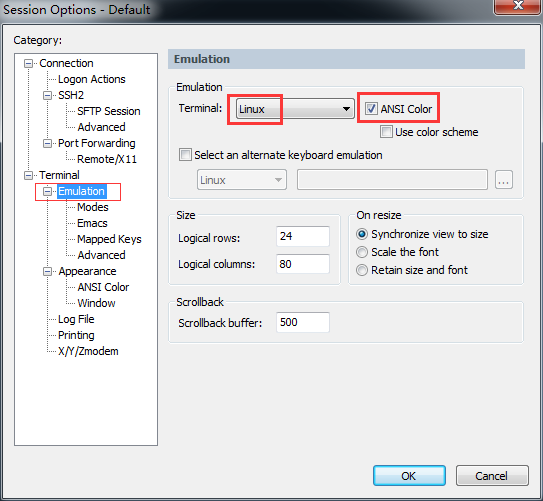Click the Scrollback buffer field
Viewport: 543px width, 501px height.
click(x=303, y=322)
